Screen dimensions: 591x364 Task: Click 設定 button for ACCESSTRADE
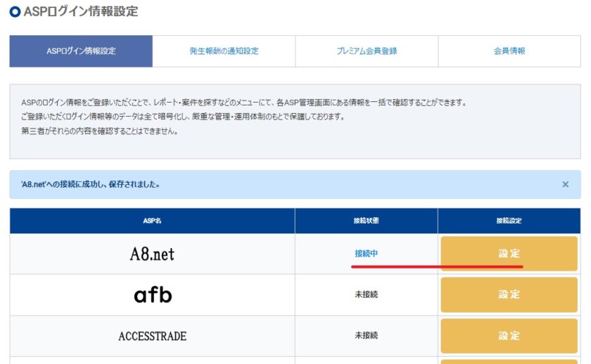point(509,335)
